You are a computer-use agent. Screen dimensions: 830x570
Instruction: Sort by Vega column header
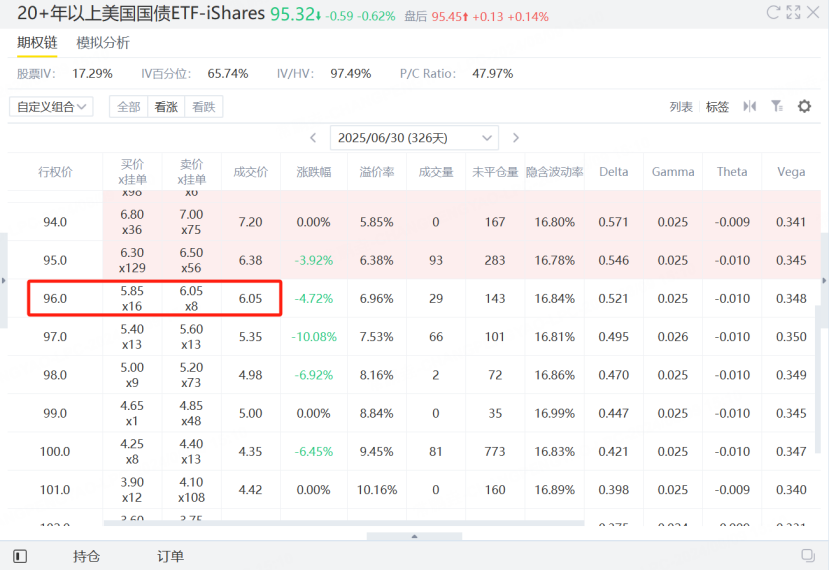(x=791, y=172)
